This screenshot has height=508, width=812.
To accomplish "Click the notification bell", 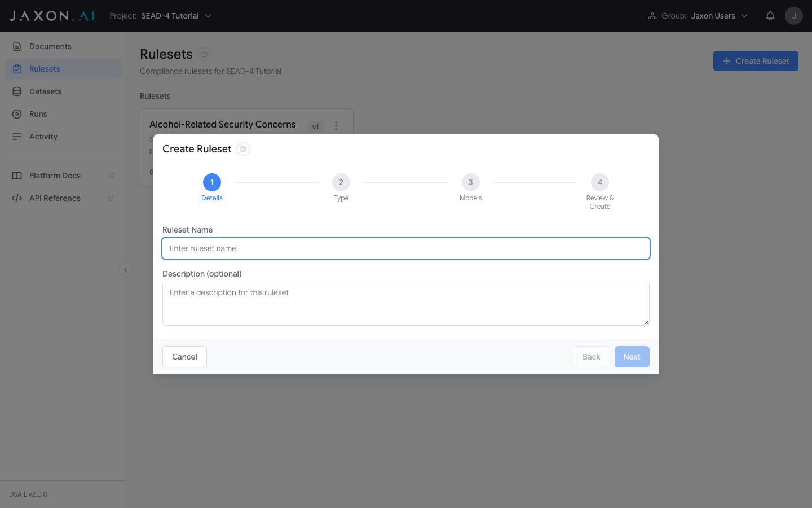I will [770, 15].
